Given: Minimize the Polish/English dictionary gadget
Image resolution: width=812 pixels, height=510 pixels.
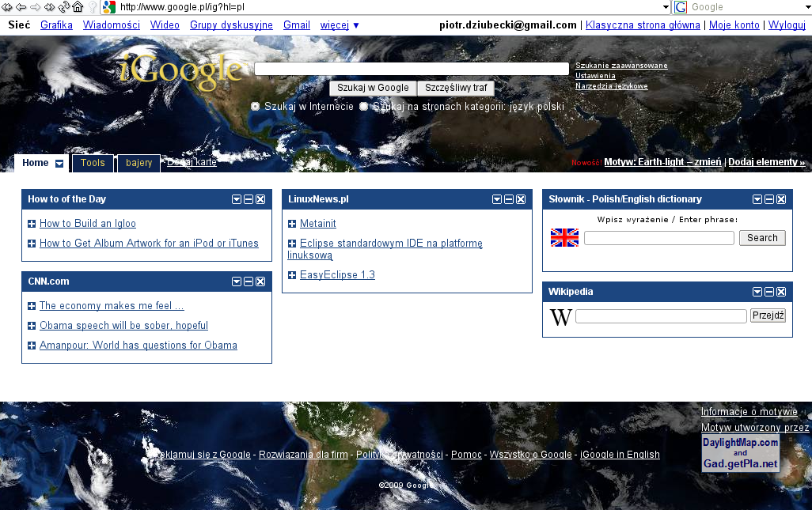Looking at the screenshot, I should 769,199.
